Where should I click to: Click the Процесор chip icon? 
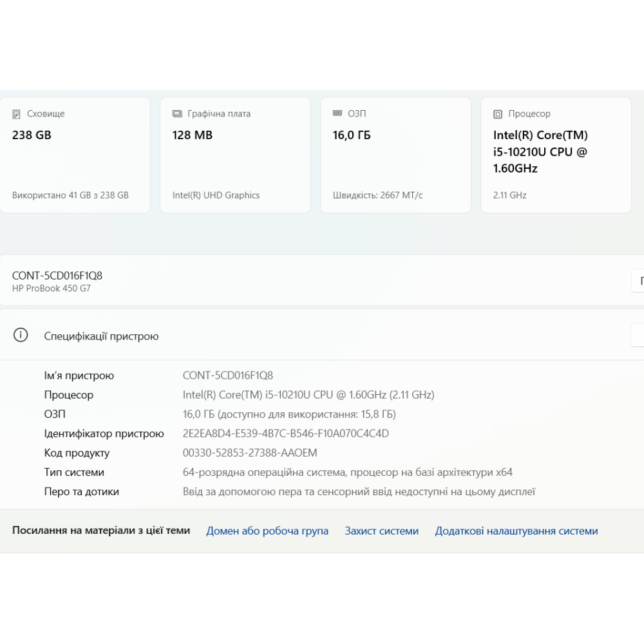point(498,114)
